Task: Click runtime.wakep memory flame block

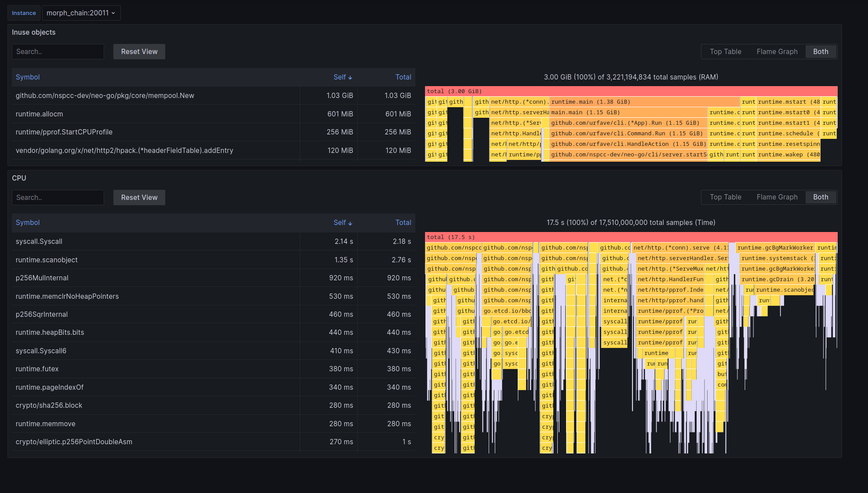Action: click(788, 155)
